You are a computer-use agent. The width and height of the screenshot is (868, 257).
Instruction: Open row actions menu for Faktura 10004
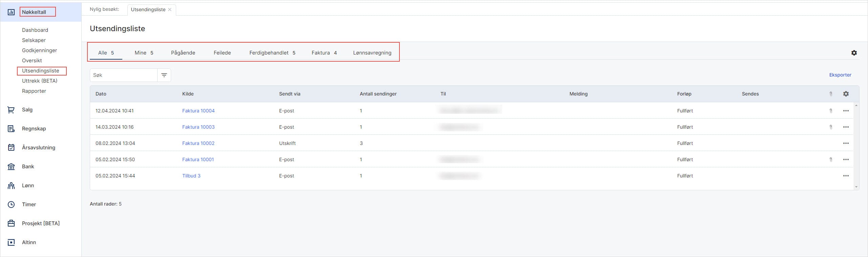pyautogui.click(x=846, y=111)
